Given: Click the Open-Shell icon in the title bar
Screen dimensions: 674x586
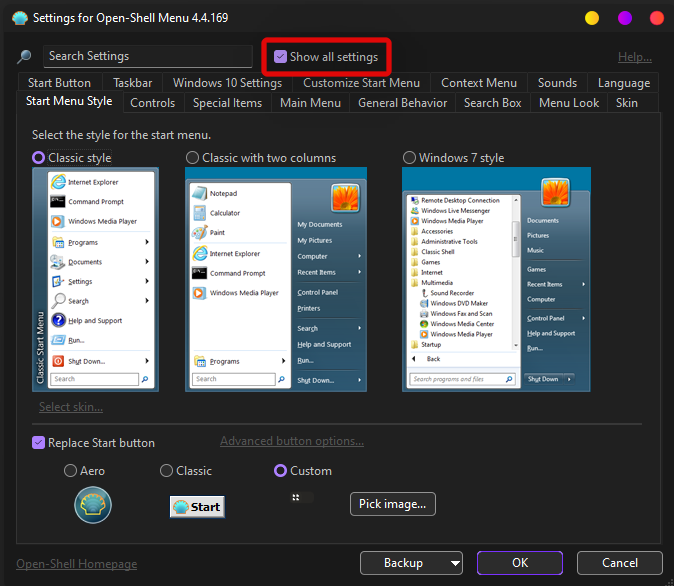Looking at the screenshot, I should coord(19,18).
